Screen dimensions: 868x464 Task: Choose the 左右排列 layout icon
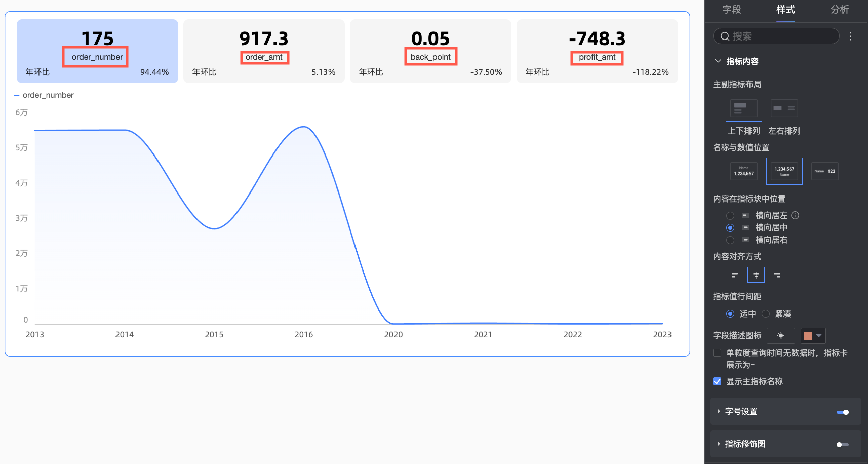tap(784, 108)
